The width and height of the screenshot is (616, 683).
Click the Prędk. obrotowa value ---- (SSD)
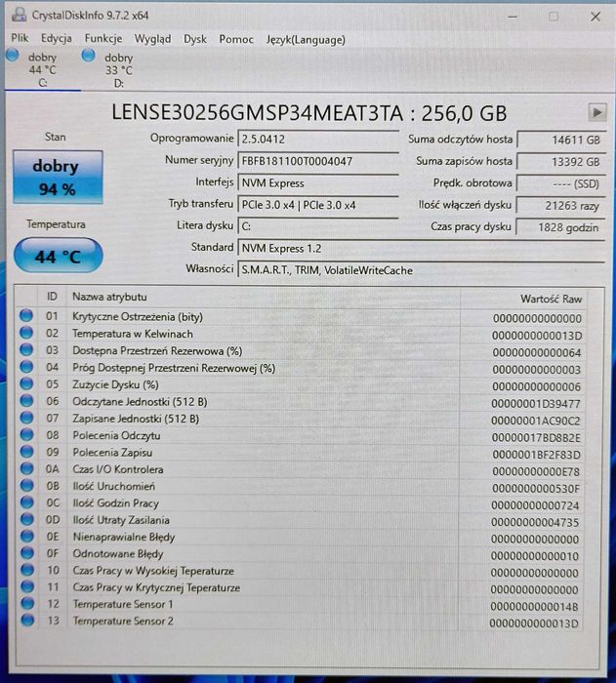[x=561, y=183]
